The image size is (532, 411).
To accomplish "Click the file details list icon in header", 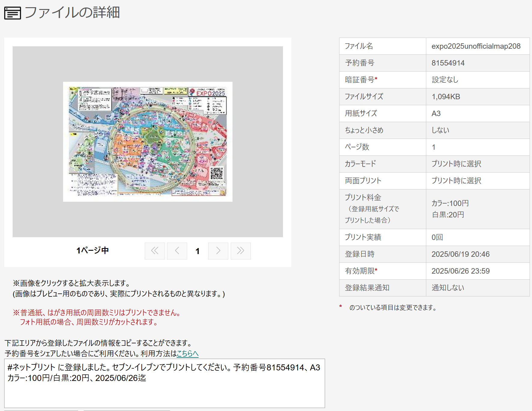I will point(12,13).
